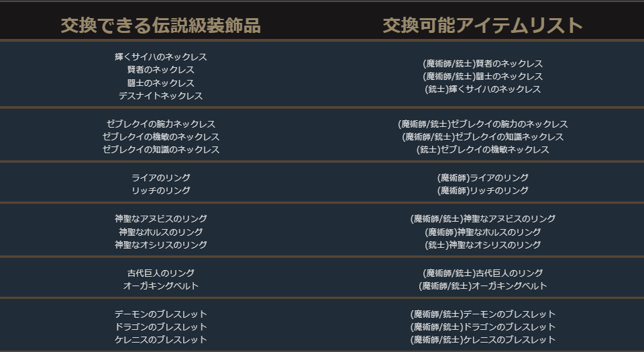This screenshot has height=352, width=644.
Task: Select the (魔術師)リッチのリング item
Action: pyautogui.click(x=482, y=191)
